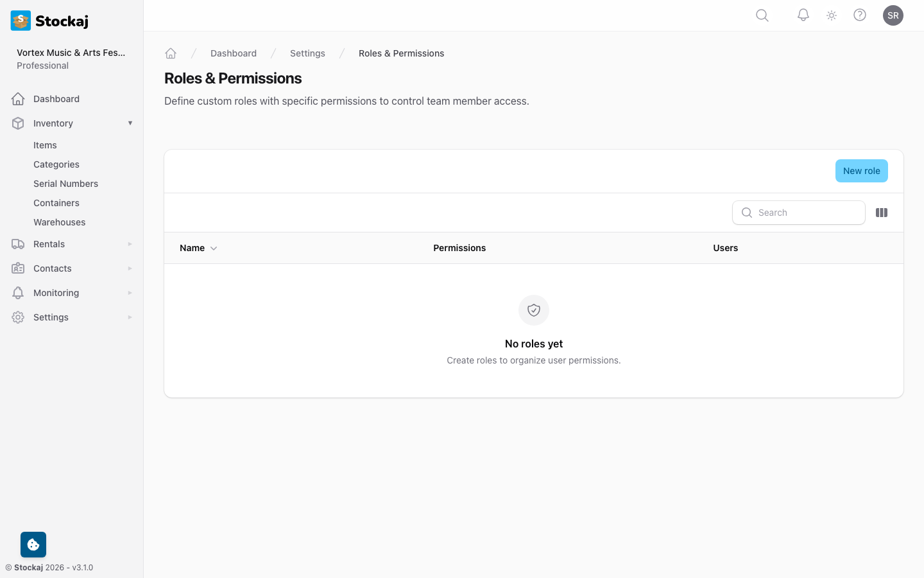The height and width of the screenshot is (578, 924).
Task: Toggle light/dark theme with sun icon
Action: (x=831, y=15)
